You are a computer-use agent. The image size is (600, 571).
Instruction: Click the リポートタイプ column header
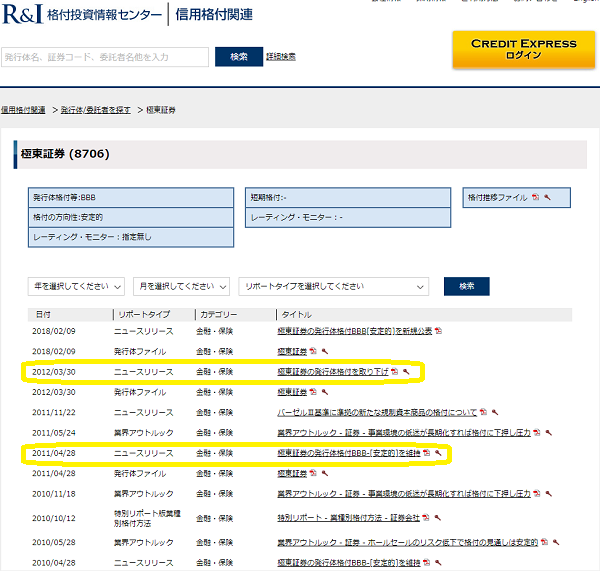(144, 314)
